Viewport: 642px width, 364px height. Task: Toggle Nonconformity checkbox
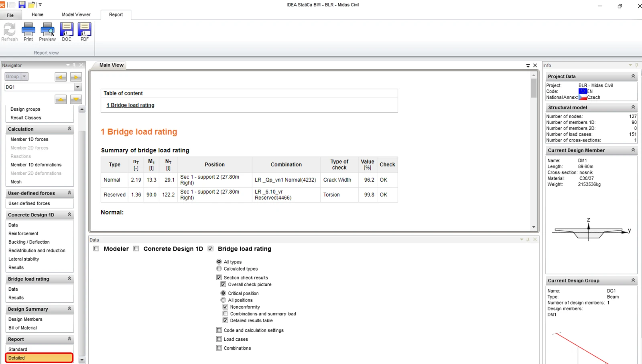pos(226,307)
